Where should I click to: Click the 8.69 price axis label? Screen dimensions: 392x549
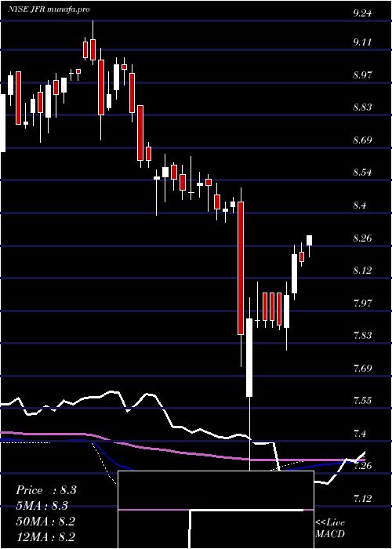[362, 140]
